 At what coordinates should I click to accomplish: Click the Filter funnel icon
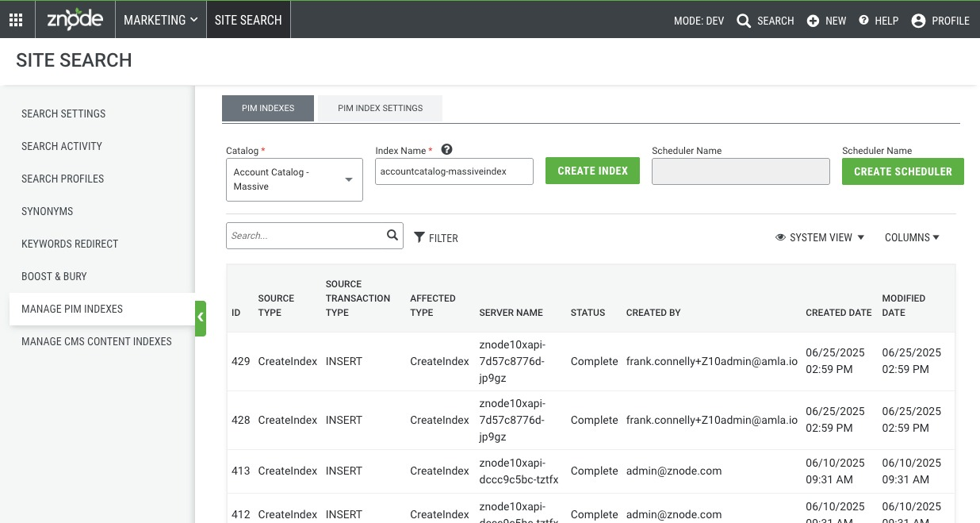(x=419, y=237)
